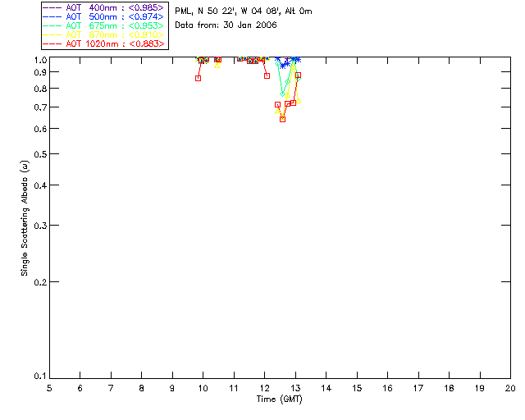Select the green dashed line sample in legend

[x=52, y=25]
